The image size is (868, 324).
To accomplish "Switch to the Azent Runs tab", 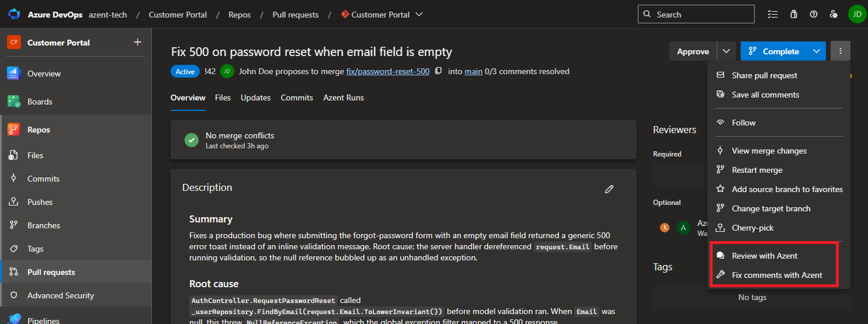I will click(x=343, y=97).
